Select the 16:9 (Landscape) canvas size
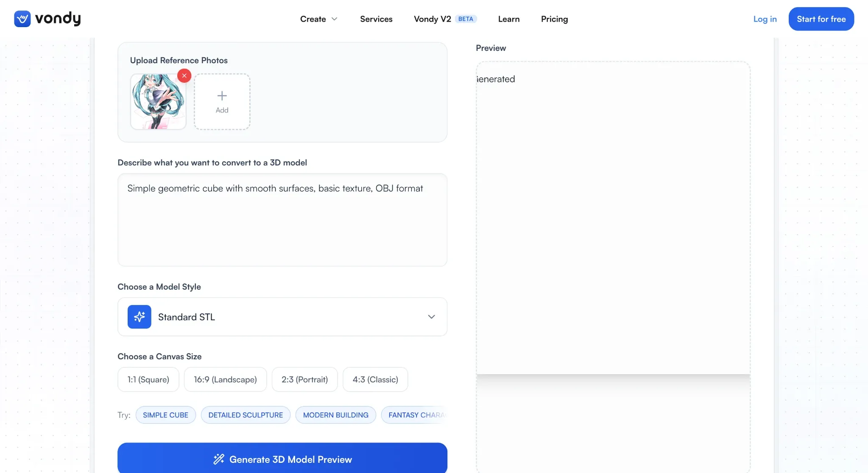 pos(225,379)
